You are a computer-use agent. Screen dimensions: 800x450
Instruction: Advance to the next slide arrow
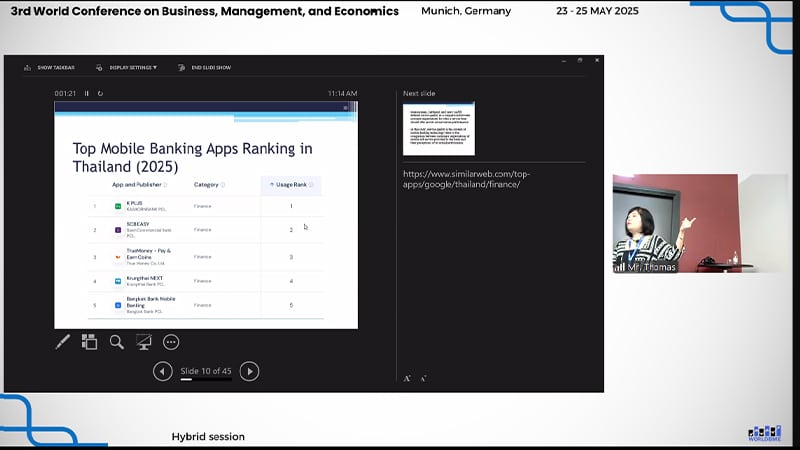[x=250, y=371]
